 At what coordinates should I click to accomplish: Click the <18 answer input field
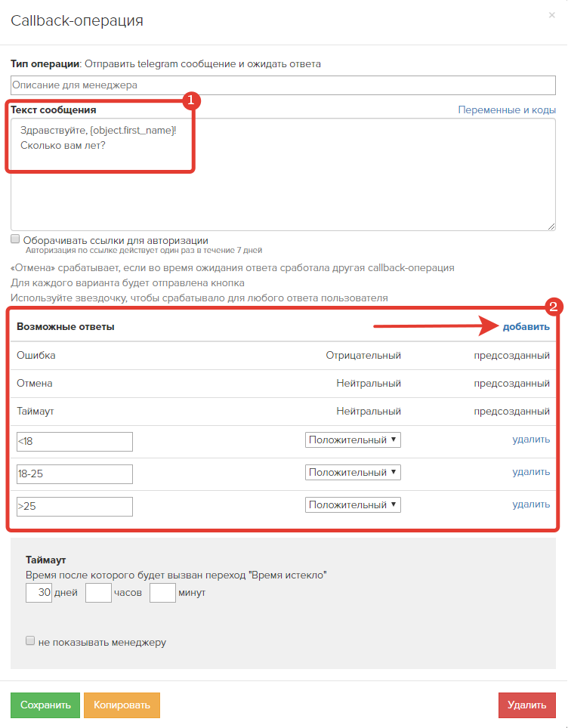click(x=74, y=442)
